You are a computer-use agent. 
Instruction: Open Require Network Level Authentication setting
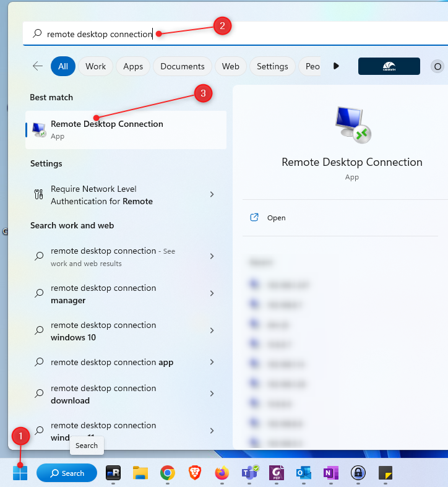pos(126,195)
